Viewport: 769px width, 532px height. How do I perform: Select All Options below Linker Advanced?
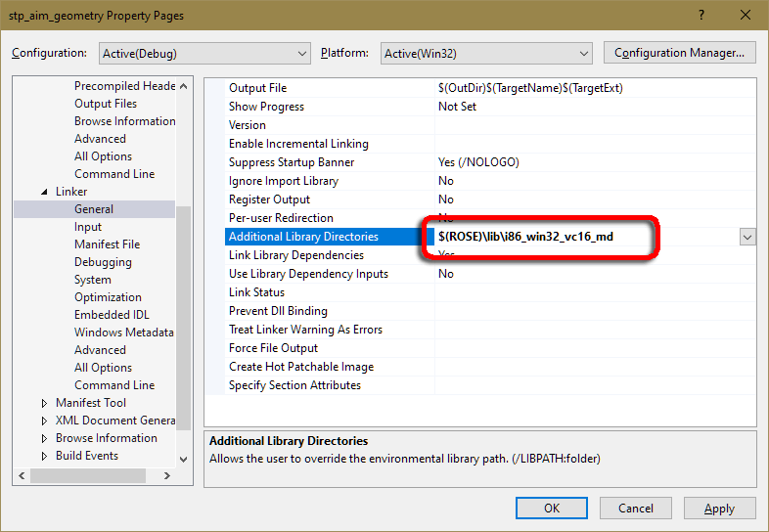click(103, 368)
